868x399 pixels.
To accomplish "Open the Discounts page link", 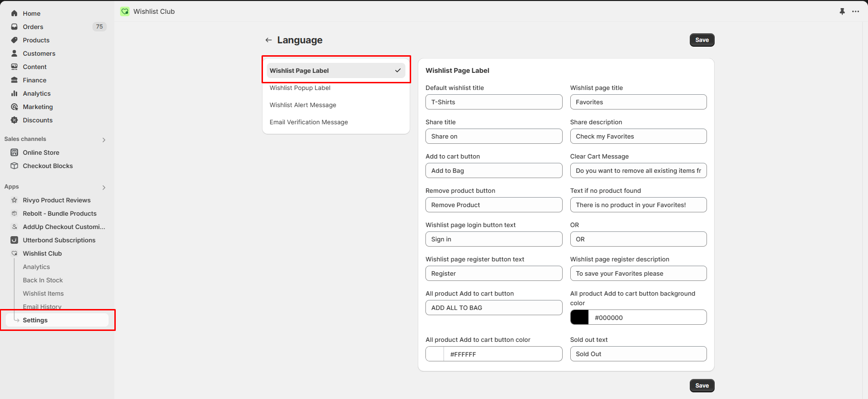I will [x=38, y=120].
